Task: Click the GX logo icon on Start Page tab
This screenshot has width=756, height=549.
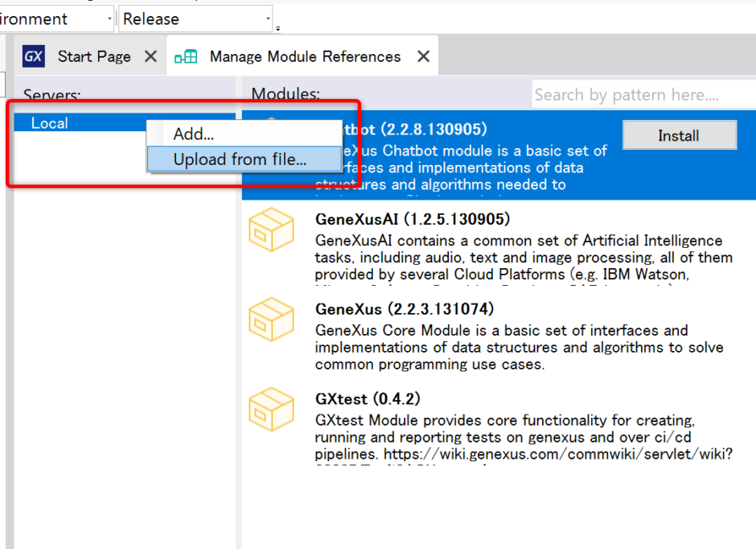Action: pyautogui.click(x=34, y=56)
